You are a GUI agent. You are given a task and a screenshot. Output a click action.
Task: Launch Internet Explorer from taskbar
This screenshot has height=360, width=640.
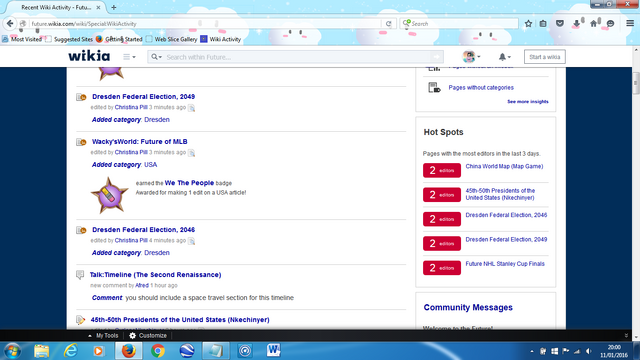pyautogui.click(x=70, y=351)
